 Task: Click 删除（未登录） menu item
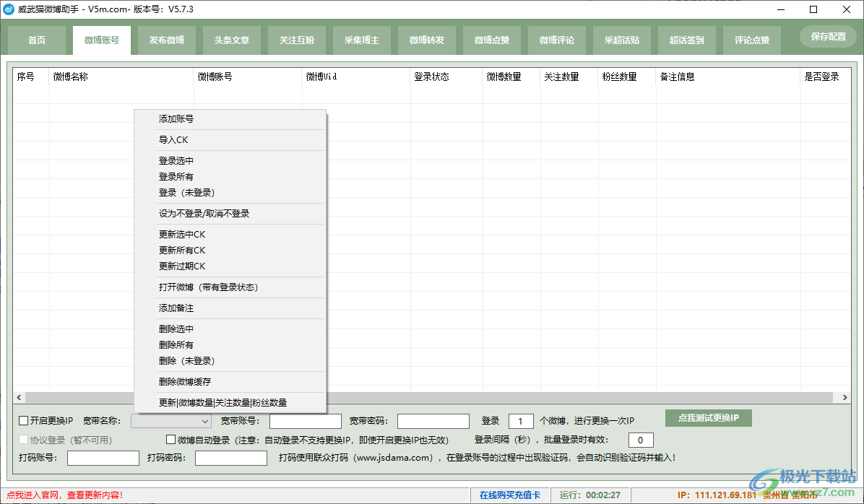[x=230, y=361]
